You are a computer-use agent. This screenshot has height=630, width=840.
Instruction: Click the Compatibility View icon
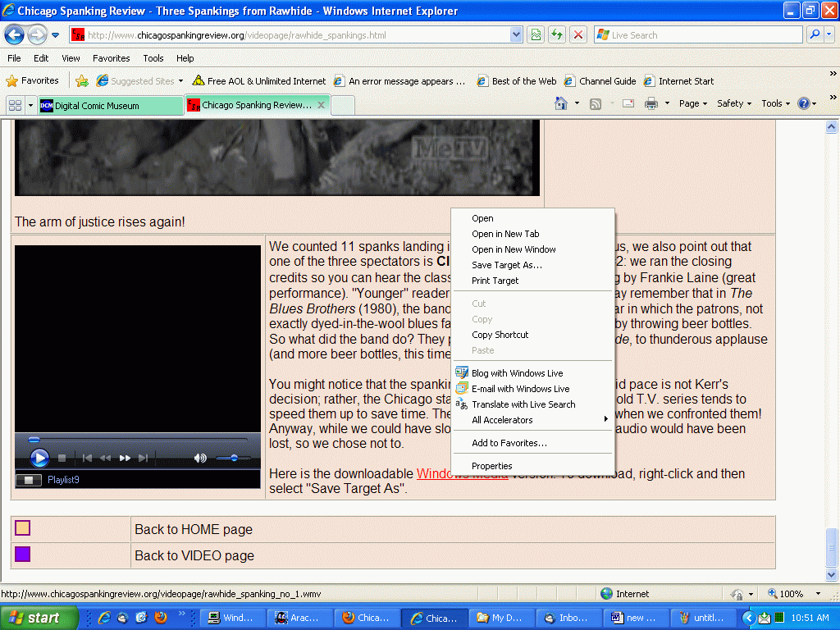pyautogui.click(x=536, y=35)
